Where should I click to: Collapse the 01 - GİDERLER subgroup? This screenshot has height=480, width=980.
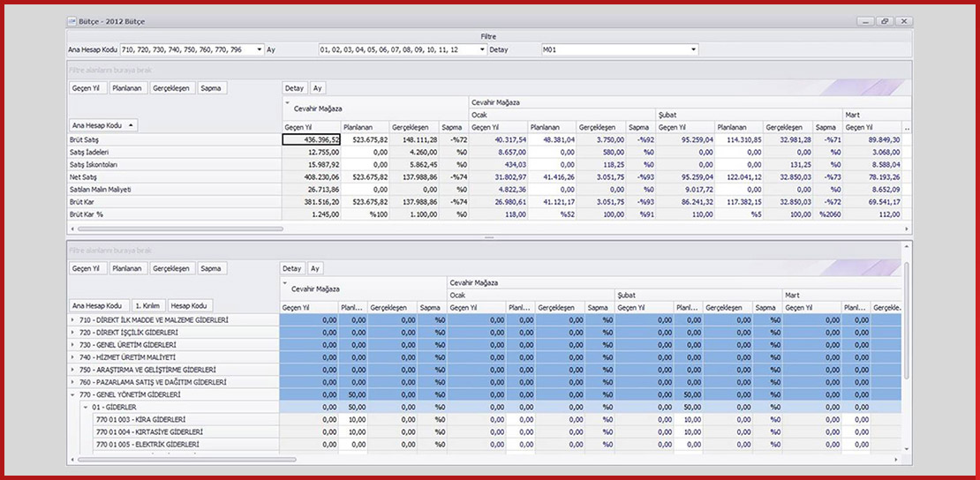coord(86,408)
